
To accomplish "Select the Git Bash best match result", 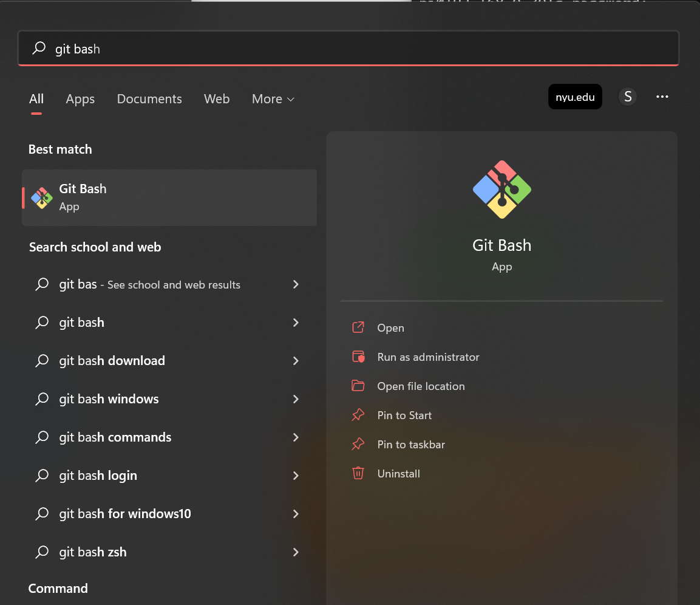I will click(x=169, y=197).
